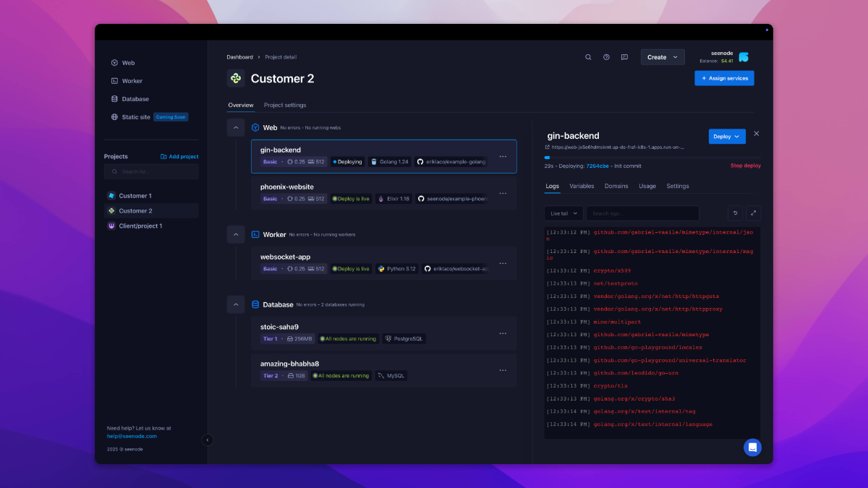
Task: Collapse the sidebar with arrow toggle
Action: (208, 440)
